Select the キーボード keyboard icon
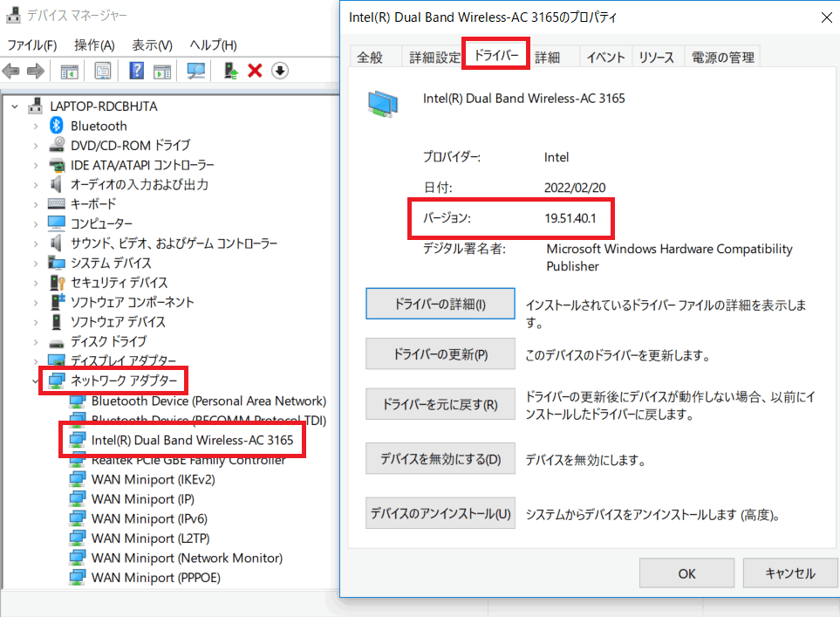Viewport: 840px width, 617px height. tap(56, 203)
